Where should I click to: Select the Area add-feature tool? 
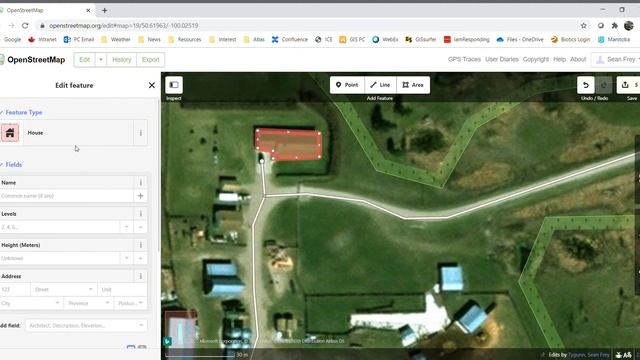(x=413, y=85)
